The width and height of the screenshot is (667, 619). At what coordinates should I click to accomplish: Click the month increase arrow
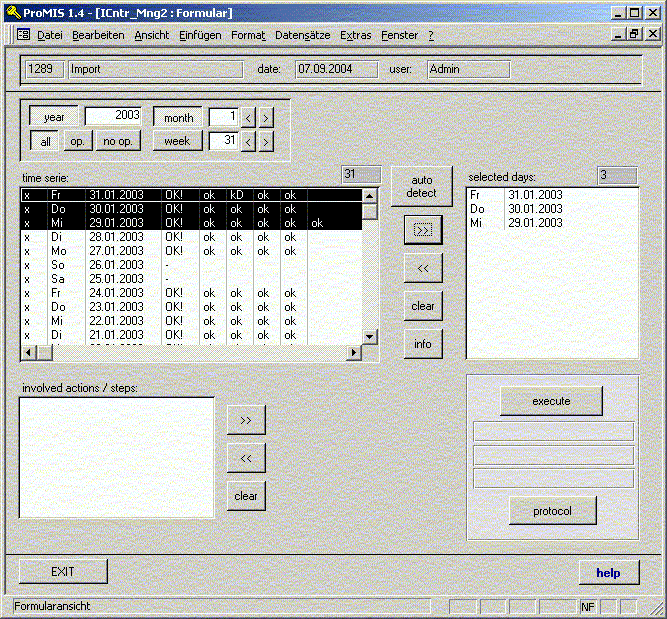click(265, 118)
